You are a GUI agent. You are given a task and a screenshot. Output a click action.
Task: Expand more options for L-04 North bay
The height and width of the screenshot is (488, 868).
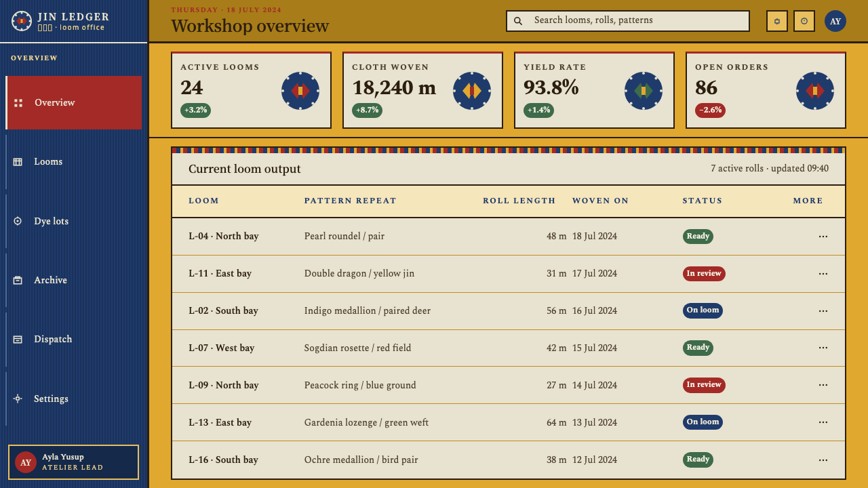[823, 237]
